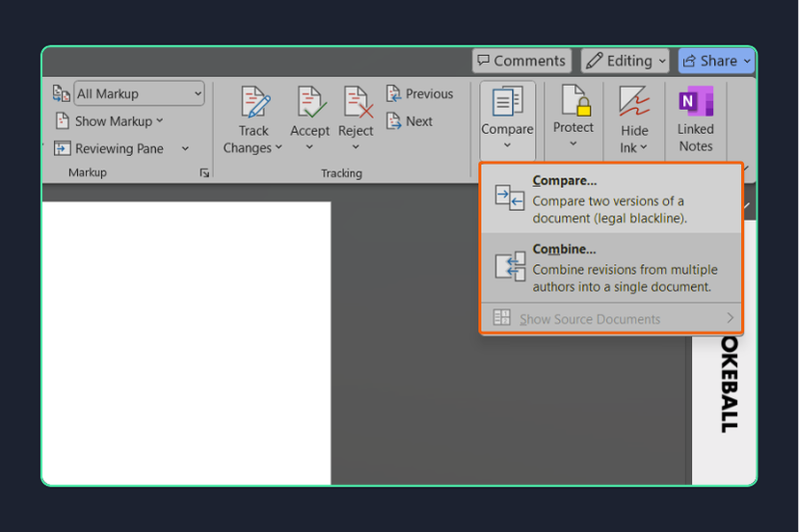Open the Editing mode dropdown

pyautogui.click(x=625, y=61)
